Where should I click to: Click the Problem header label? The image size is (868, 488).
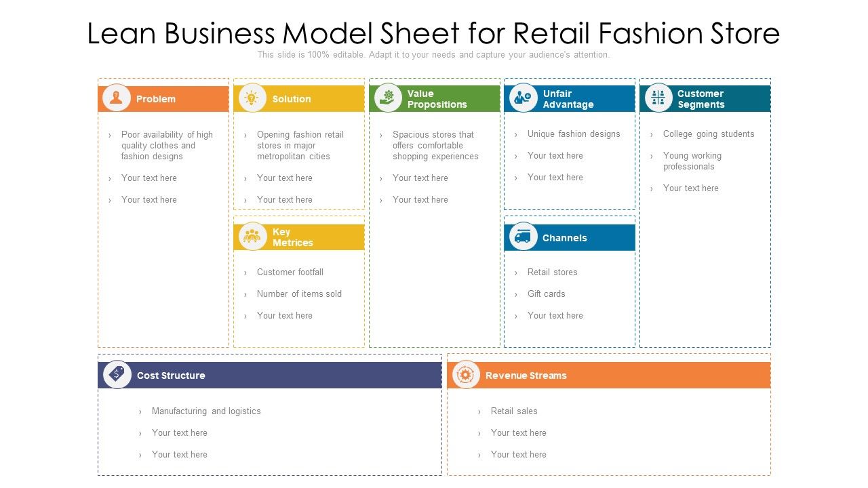(x=156, y=99)
